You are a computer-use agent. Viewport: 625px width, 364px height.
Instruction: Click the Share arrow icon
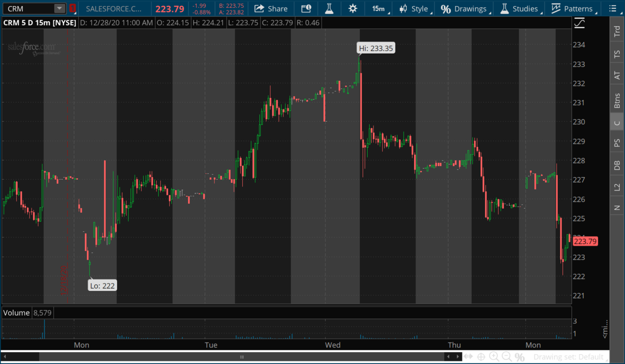259,9
